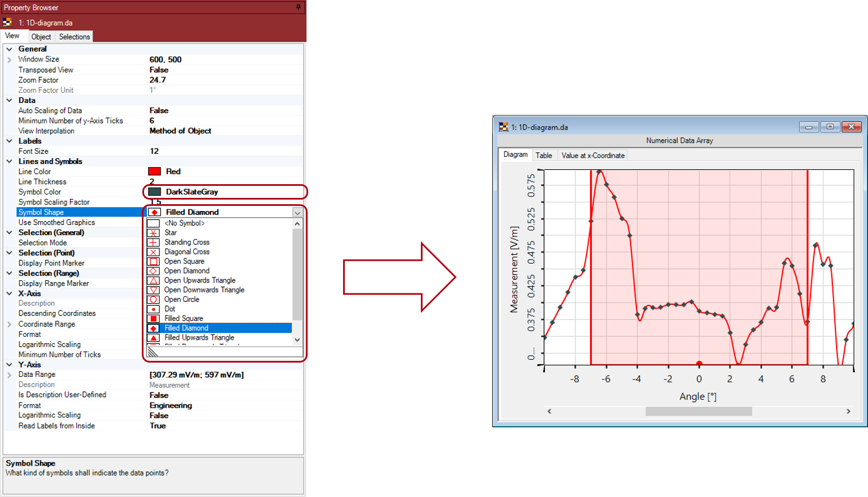Screen dimensions: 868x497
Task: Open Value at x-Coordinate tab
Action: pyautogui.click(x=593, y=156)
